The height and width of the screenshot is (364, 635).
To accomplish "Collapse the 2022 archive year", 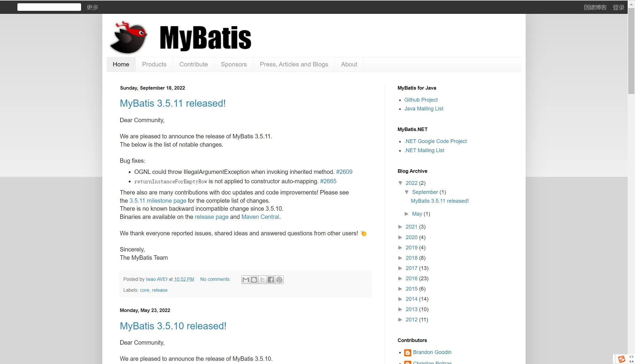I will point(400,183).
